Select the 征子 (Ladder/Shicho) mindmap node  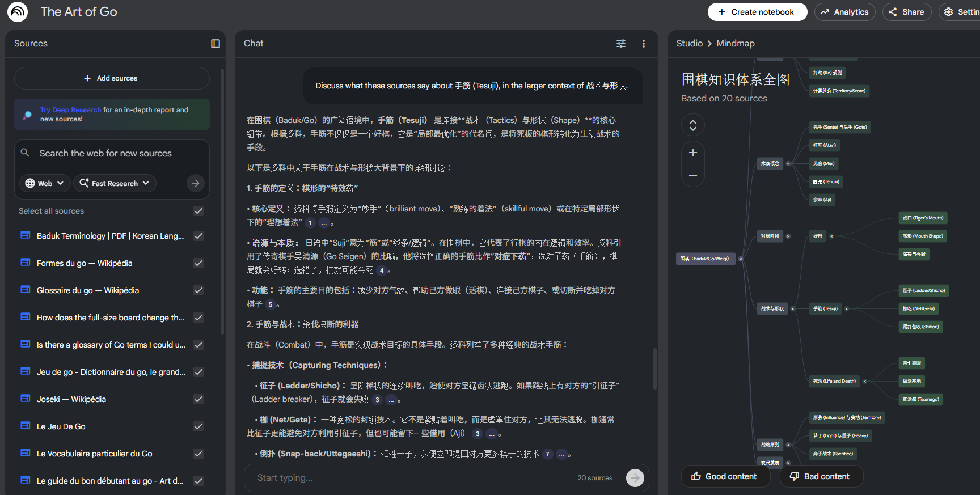click(x=924, y=290)
